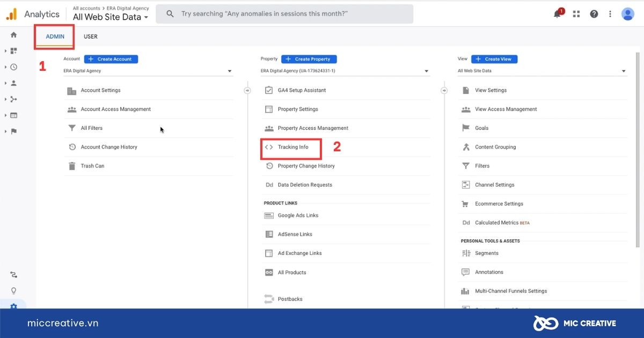Expand the Conversions sidebar arrow
Screen dimensions: 644x338
[x=5, y=131]
